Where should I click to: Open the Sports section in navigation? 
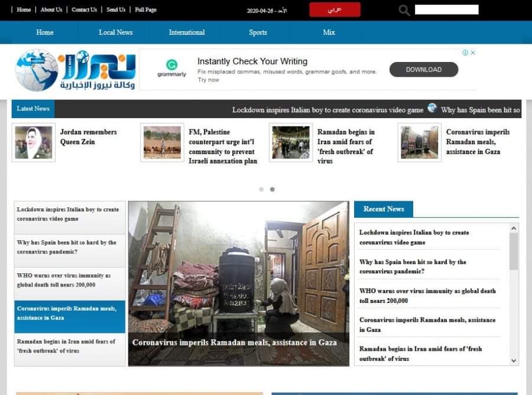click(x=258, y=32)
